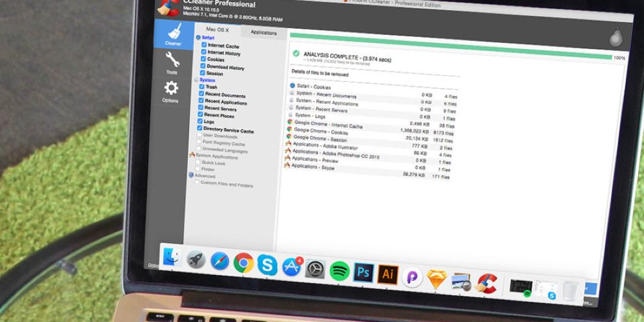Uncheck Recent Places

[201, 115]
